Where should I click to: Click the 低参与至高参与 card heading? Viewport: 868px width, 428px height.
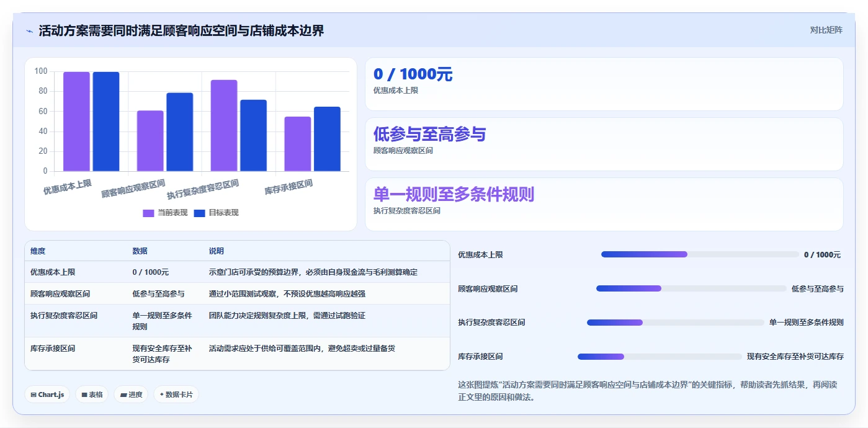tap(429, 135)
